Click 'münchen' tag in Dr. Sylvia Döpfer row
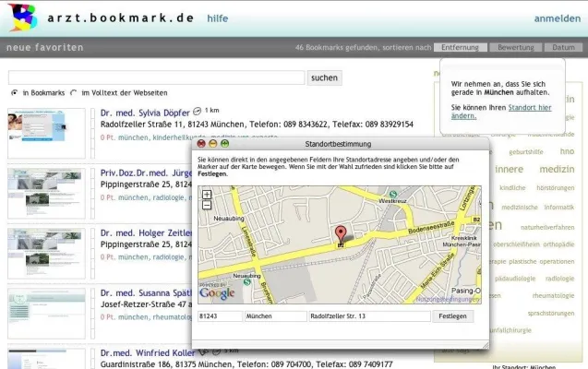The width and height of the screenshot is (588, 369). point(133,137)
